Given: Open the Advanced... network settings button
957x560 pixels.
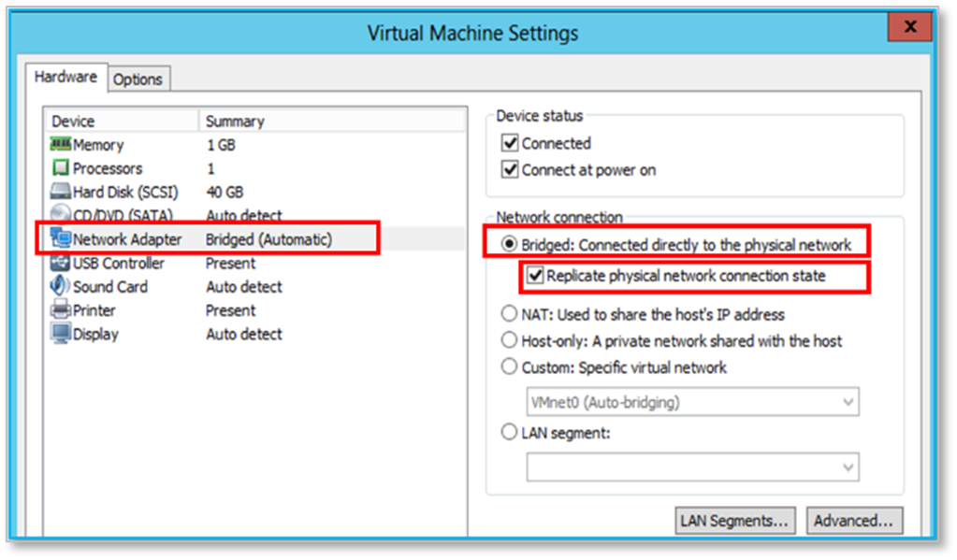Looking at the screenshot, I should click(x=854, y=521).
